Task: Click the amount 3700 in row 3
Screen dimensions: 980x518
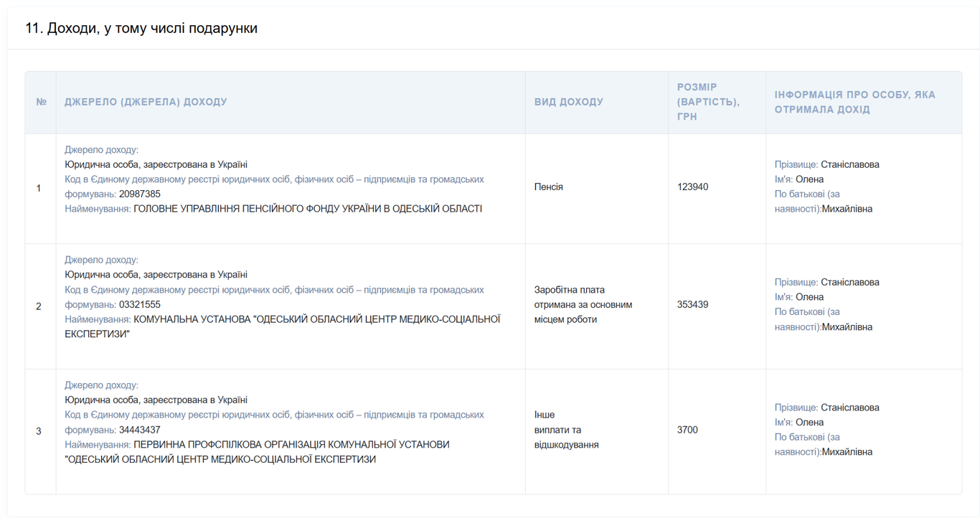Action: [687, 430]
